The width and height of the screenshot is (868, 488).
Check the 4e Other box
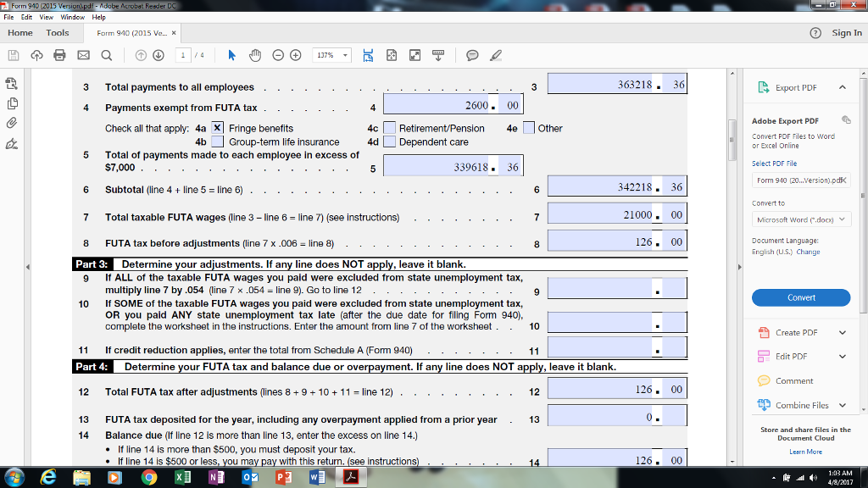[x=529, y=128]
